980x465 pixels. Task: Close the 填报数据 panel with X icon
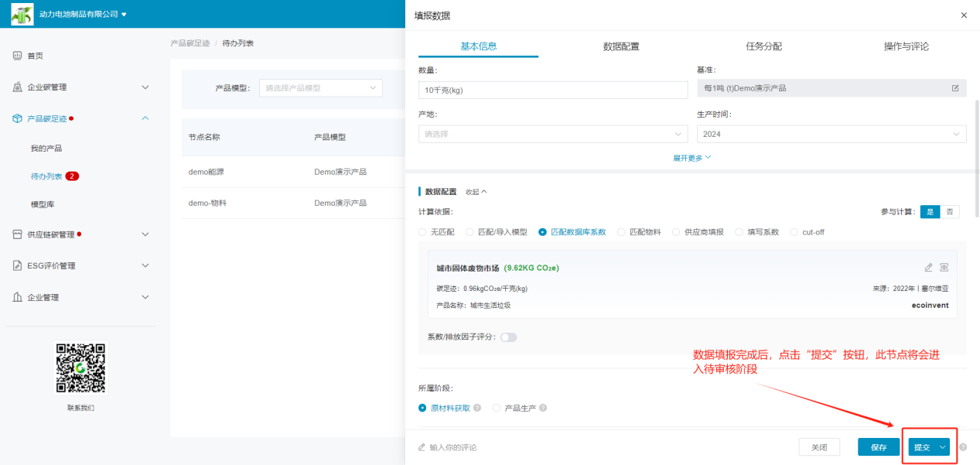pos(963,15)
